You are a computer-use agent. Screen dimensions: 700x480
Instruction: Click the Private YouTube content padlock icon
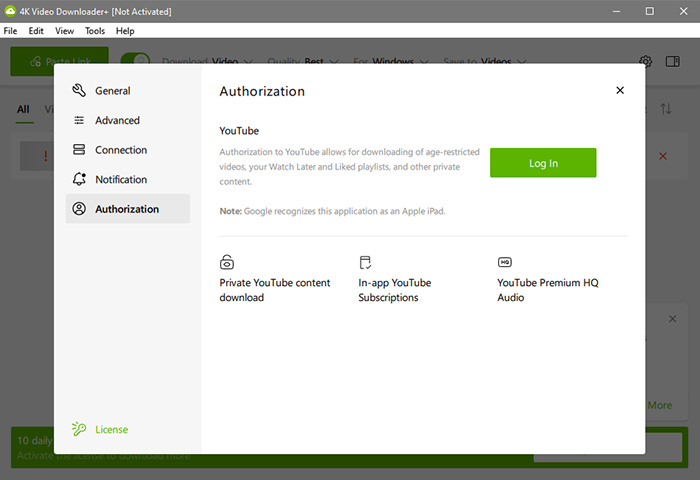pyautogui.click(x=227, y=262)
